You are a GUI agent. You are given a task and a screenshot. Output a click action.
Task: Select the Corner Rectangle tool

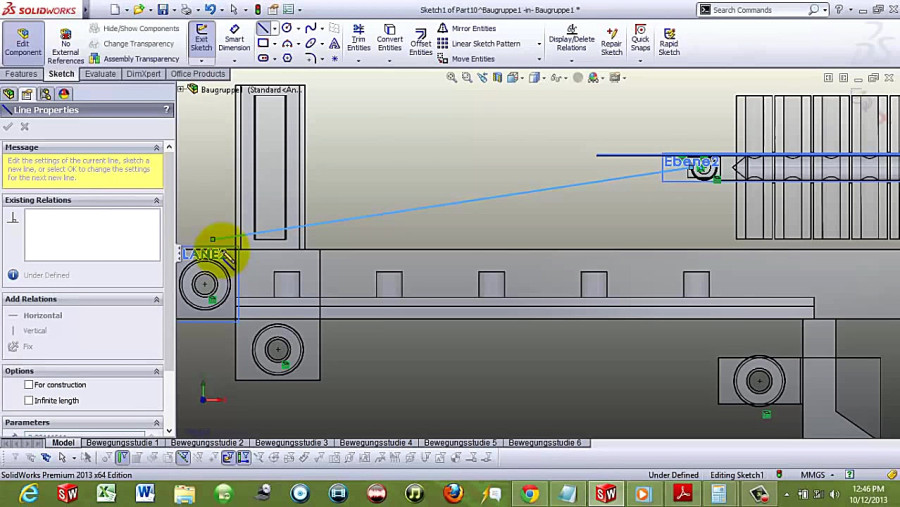(263, 43)
